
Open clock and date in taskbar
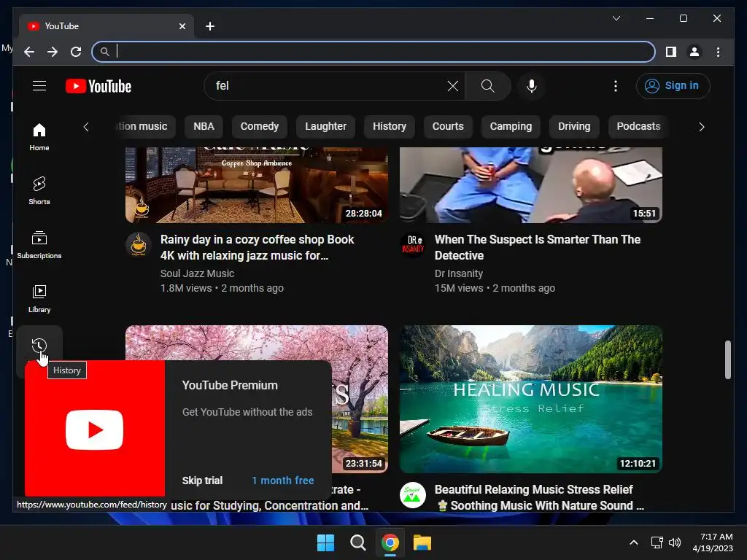click(712, 542)
